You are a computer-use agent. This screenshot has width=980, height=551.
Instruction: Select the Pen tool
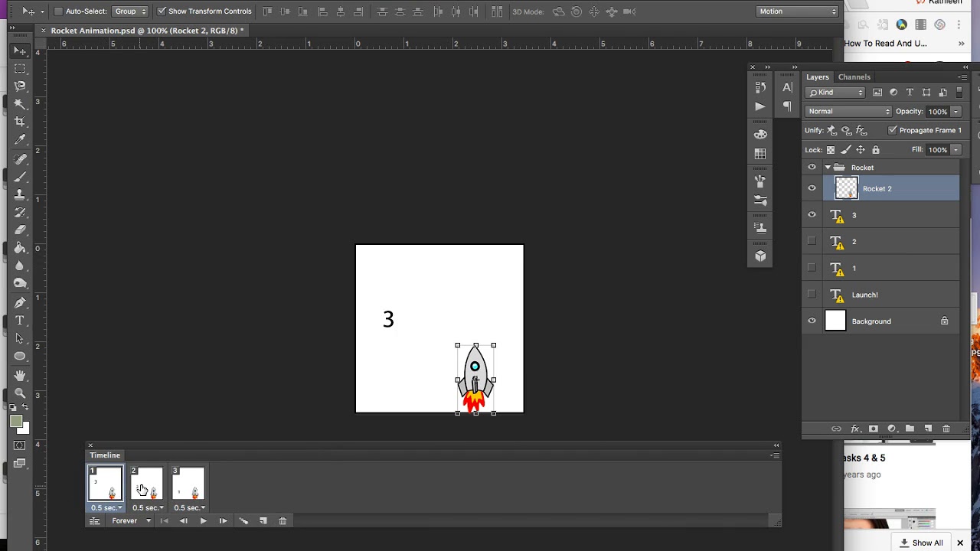20,303
